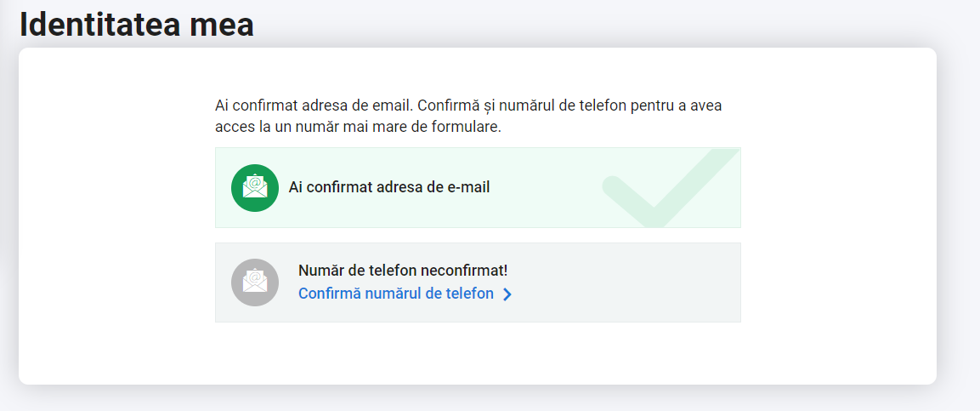Viewport: 980px width, 411px height.
Task: Click the light grey page background below card
Action: coord(478,398)
